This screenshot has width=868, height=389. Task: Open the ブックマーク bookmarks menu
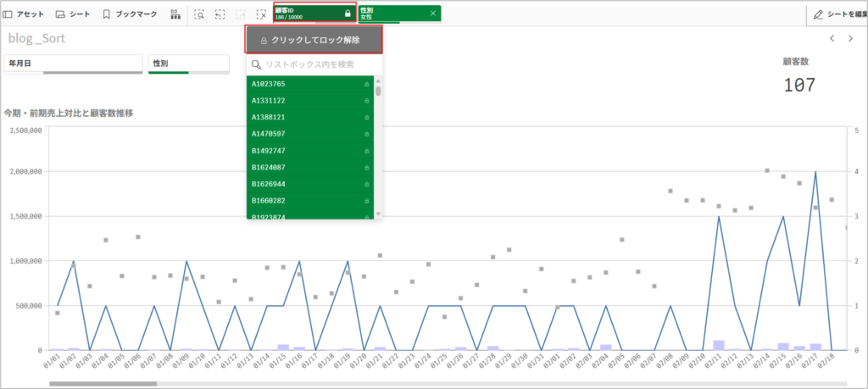[x=130, y=14]
